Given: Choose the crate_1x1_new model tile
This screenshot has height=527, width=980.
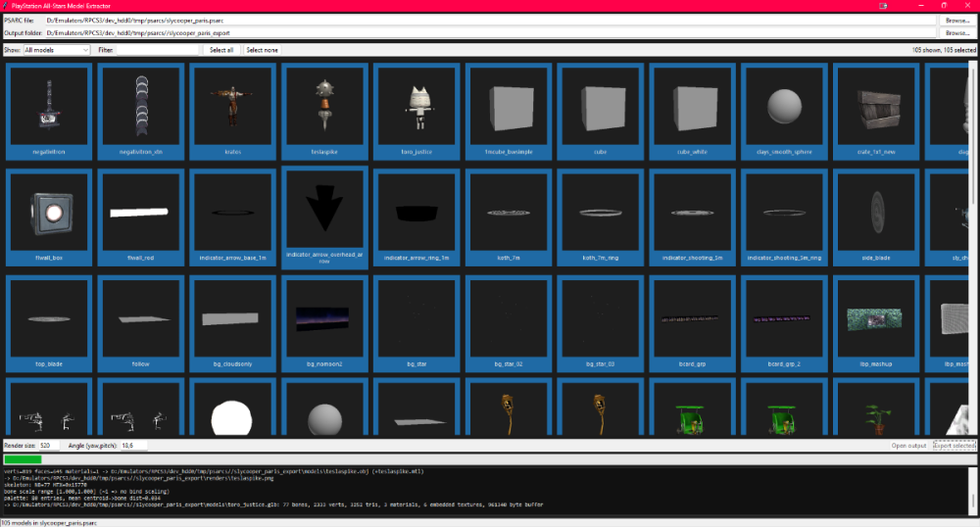Looking at the screenshot, I should click(875, 111).
